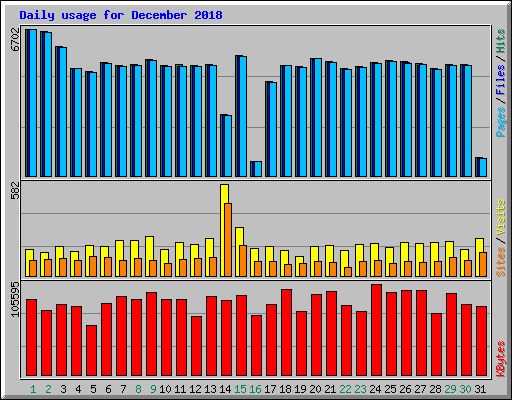Click day label 27 on the x-axis
The image size is (512, 400).
(x=420, y=389)
